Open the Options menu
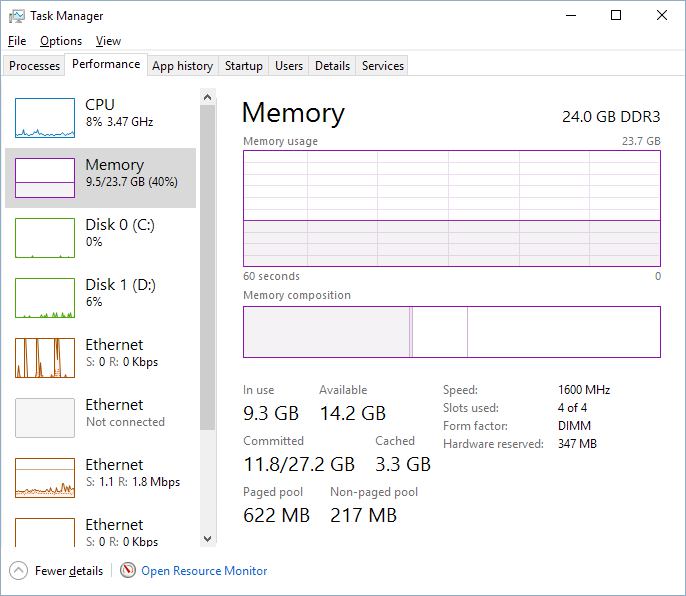 click(x=61, y=41)
